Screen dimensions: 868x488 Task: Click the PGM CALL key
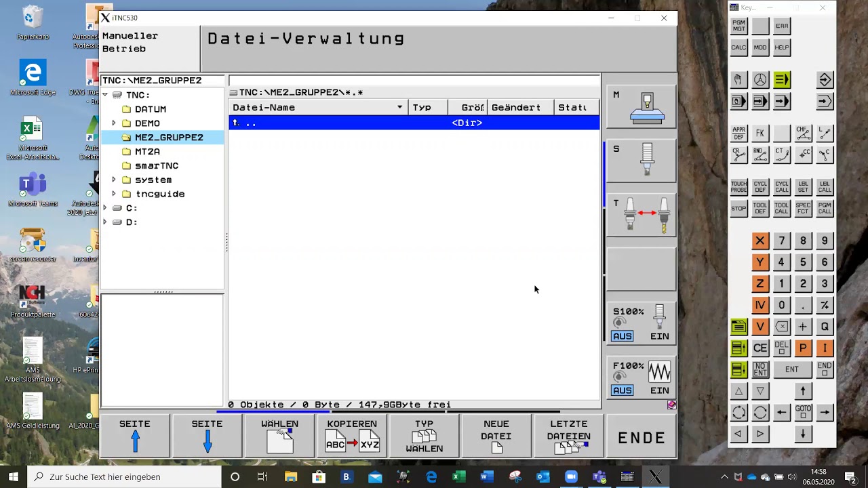[825, 209]
